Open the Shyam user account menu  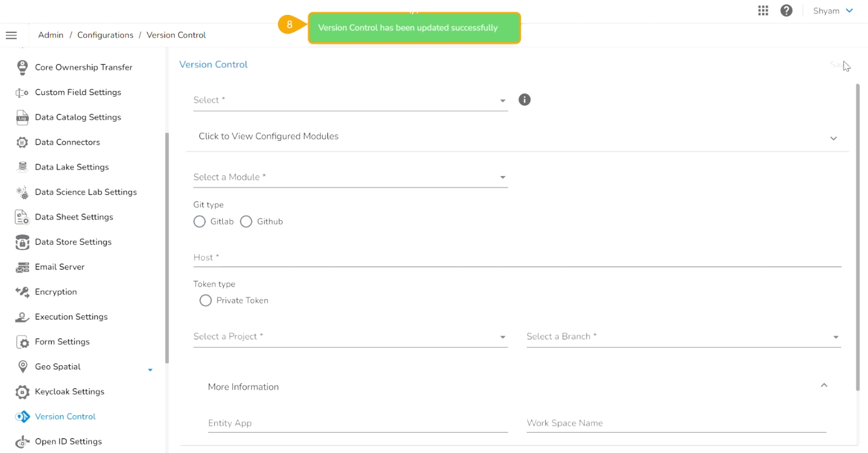(832, 11)
